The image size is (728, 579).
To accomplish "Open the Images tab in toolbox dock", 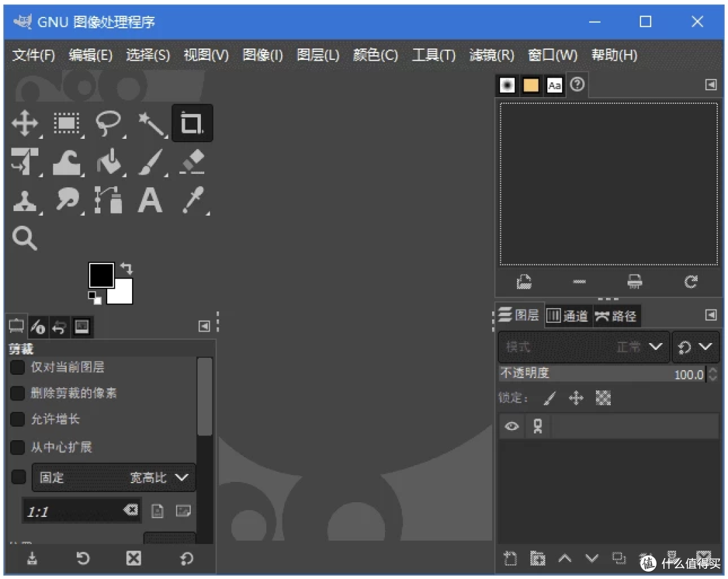I will tap(82, 327).
